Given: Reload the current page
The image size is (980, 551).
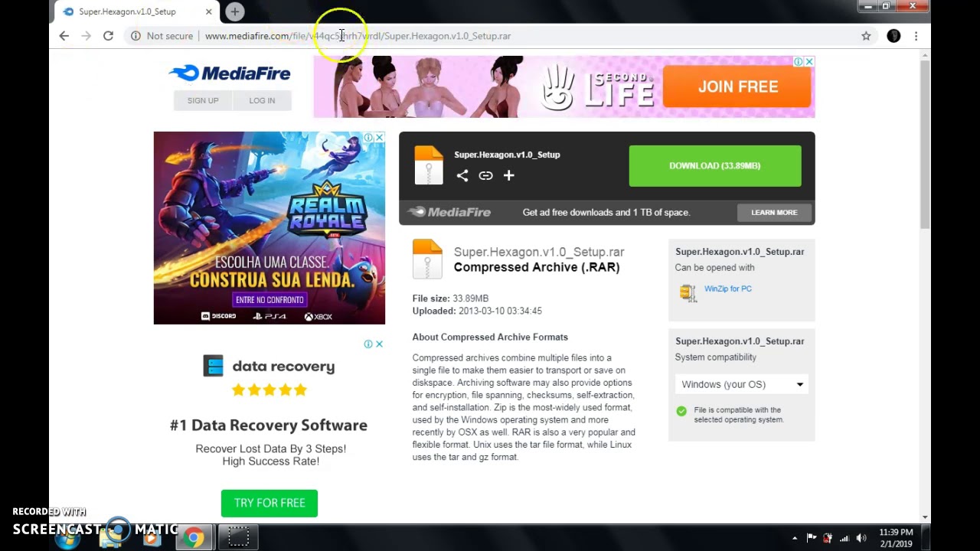Looking at the screenshot, I should click(x=108, y=36).
